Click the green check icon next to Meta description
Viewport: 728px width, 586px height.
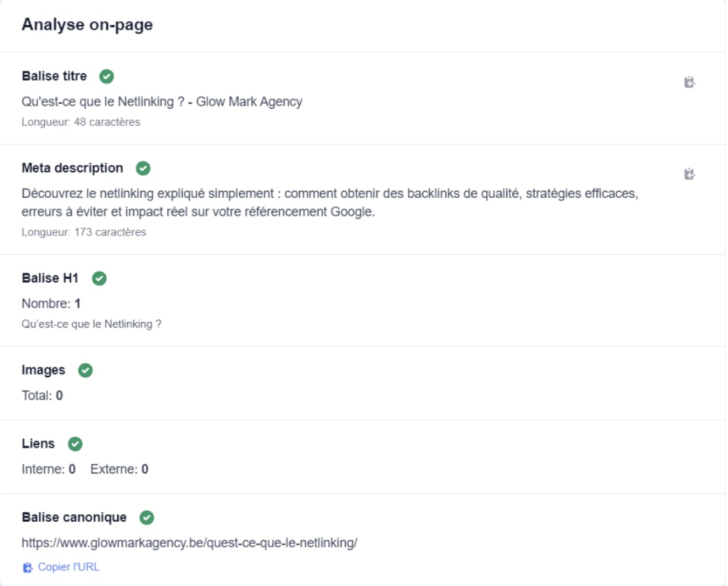pos(142,168)
